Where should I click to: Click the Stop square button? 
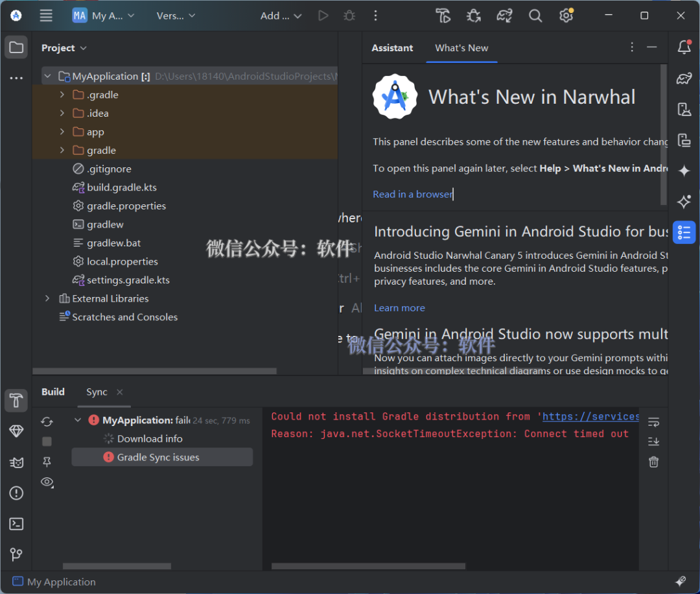(47, 441)
